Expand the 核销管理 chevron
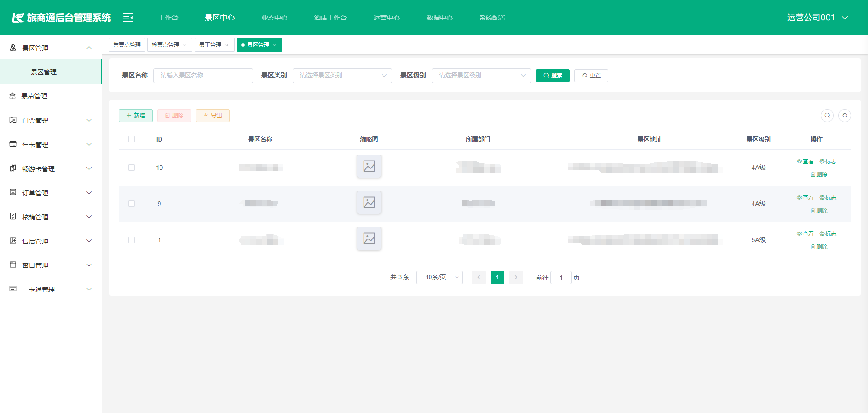This screenshot has width=868, height=413. coord(89,217)
